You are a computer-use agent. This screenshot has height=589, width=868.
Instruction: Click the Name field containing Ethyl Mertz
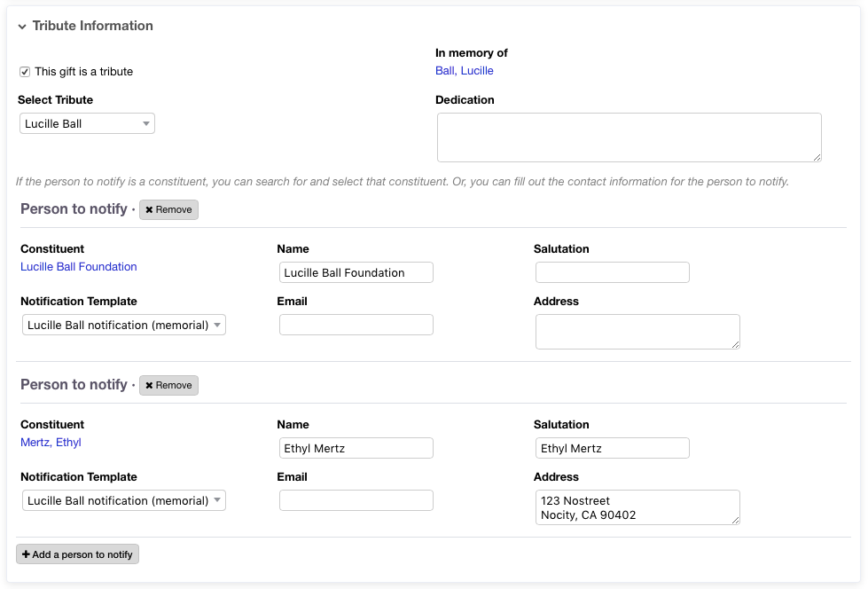pyautogui.click(x=356, y=448)
